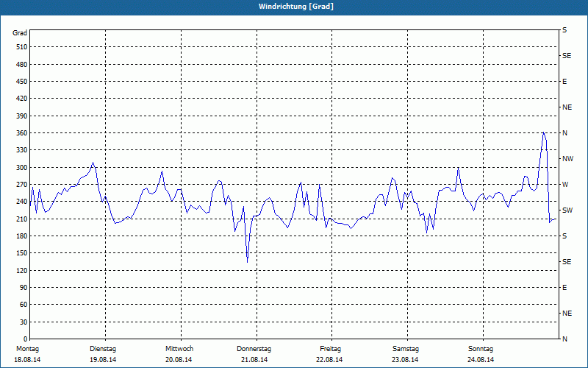Select the Mittwoch 20.08.14 axis label
588x368 pixels.
click(x=179, y=354)
